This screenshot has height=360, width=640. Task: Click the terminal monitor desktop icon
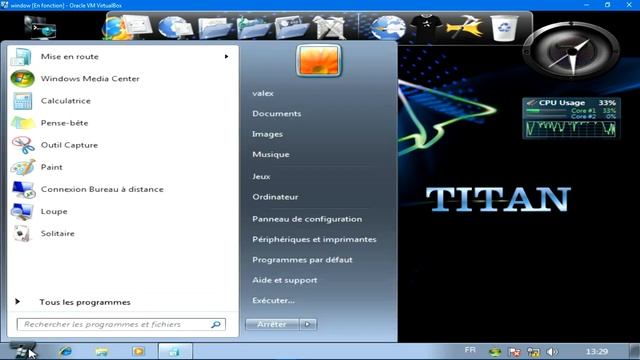click(40, 27)
